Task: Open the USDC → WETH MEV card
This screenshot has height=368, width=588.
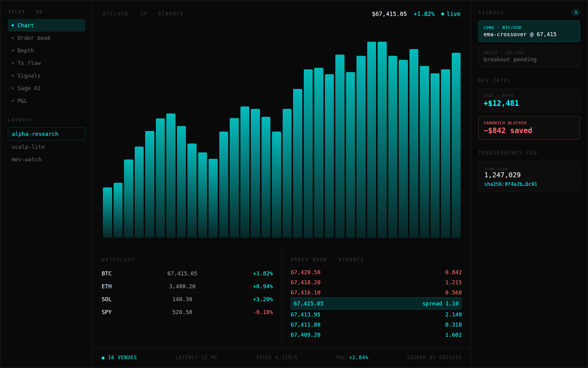Action: [529, 100]
